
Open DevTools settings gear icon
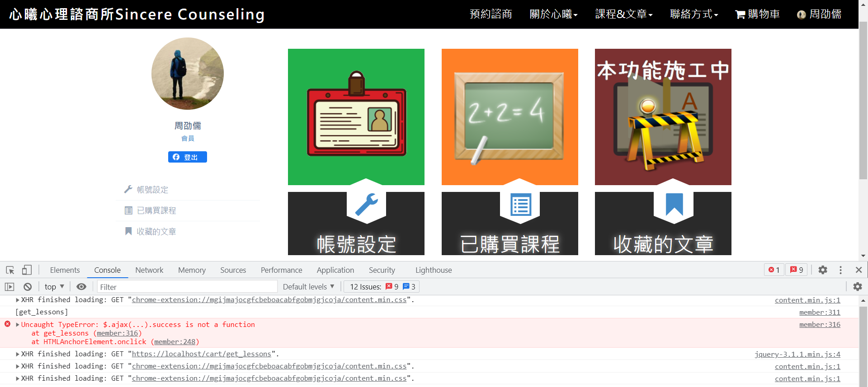[823, 270]
